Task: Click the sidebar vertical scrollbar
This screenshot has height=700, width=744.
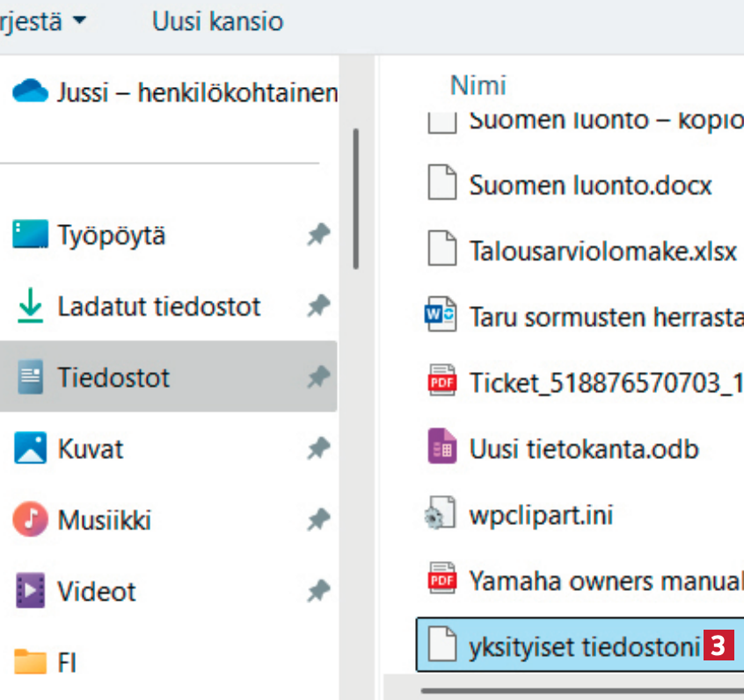Action: pos(355,198)
